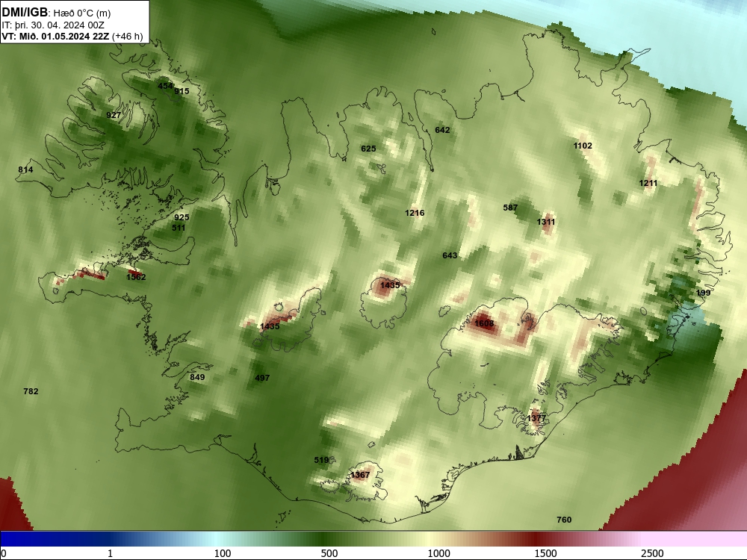The width and height of the screenshot is (747, 560).
Task: Select the 1311 height value
Action: pyautogui.click(x=546, y=222)
